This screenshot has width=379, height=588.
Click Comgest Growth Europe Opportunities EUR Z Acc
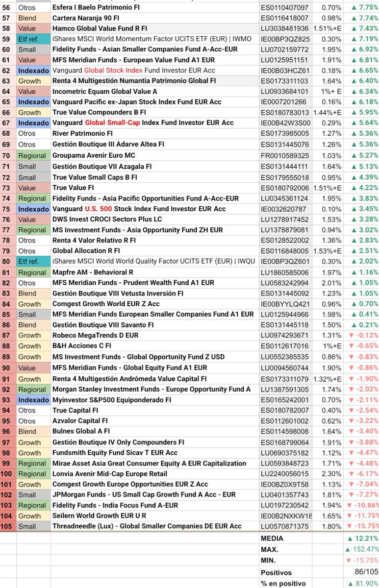tap(130, 485)
